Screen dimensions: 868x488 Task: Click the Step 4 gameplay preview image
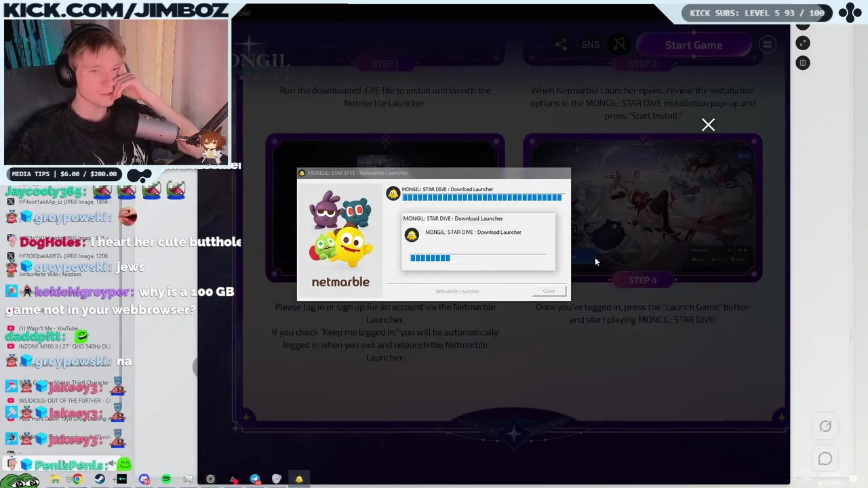[x=642, y=207]
